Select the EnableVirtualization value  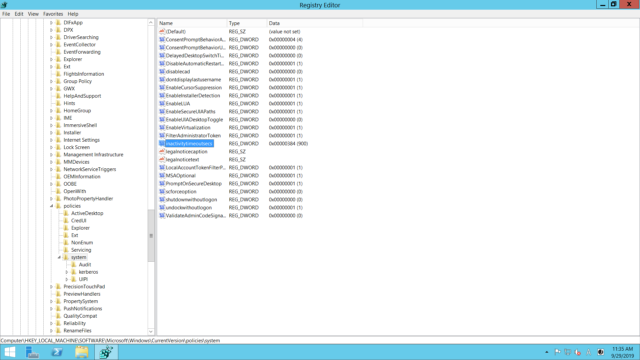(188, 128)
